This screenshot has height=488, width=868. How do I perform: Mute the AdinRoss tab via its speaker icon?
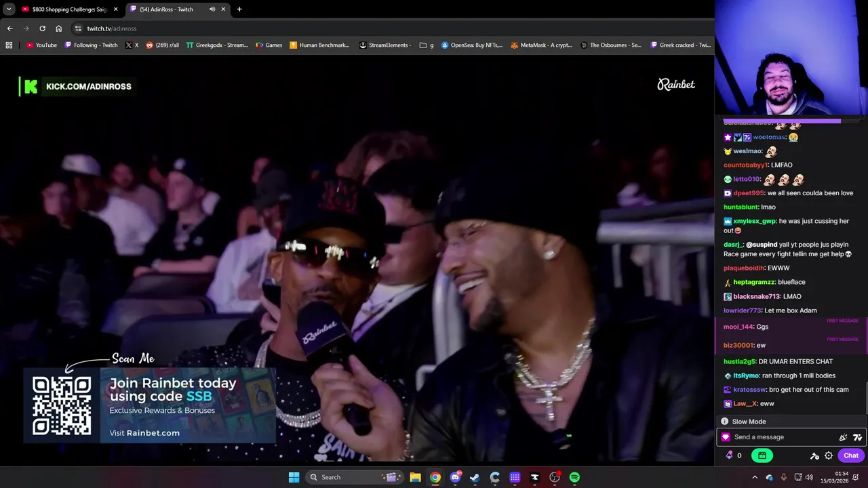212,9
